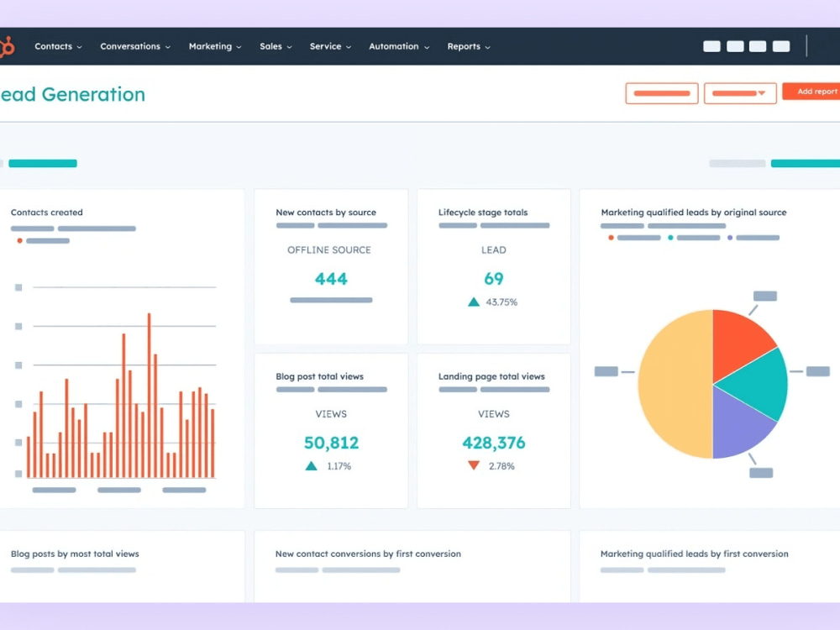Viewport: 840px width, 630px height.
Task: Click the Add report button
Action: pos(811,92)
